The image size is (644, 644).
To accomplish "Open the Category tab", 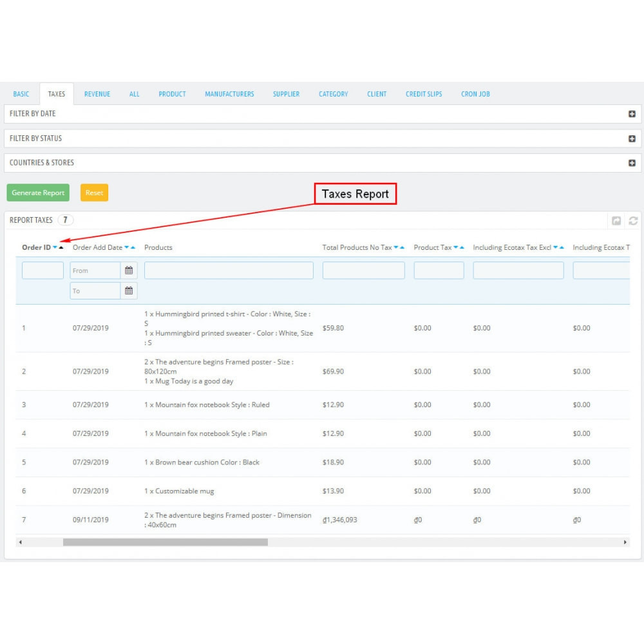I will coord(333,94).
